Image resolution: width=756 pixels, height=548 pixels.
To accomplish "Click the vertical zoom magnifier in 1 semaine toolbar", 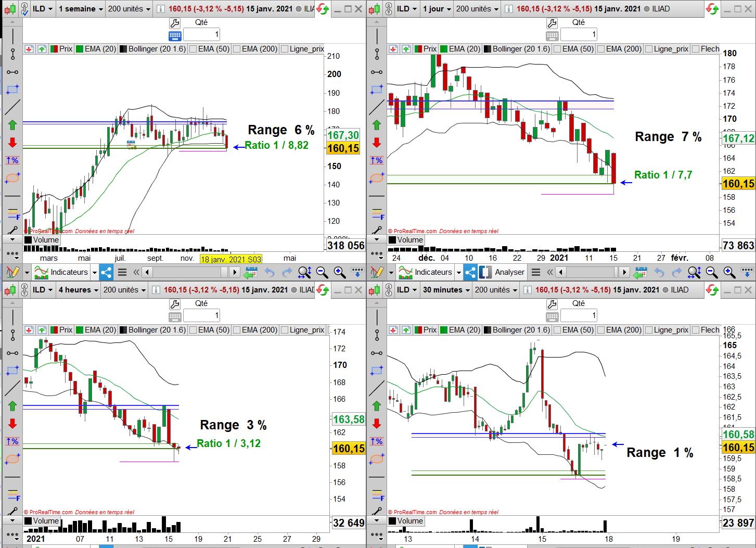I will [304, 272].
